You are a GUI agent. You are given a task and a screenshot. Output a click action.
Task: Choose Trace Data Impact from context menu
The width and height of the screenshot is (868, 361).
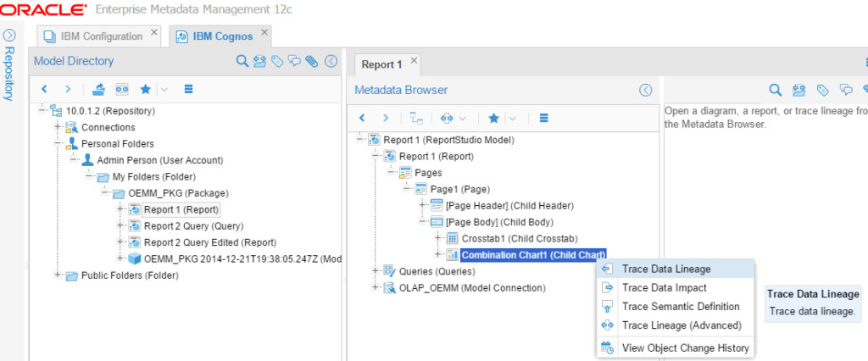click(675, 288)
